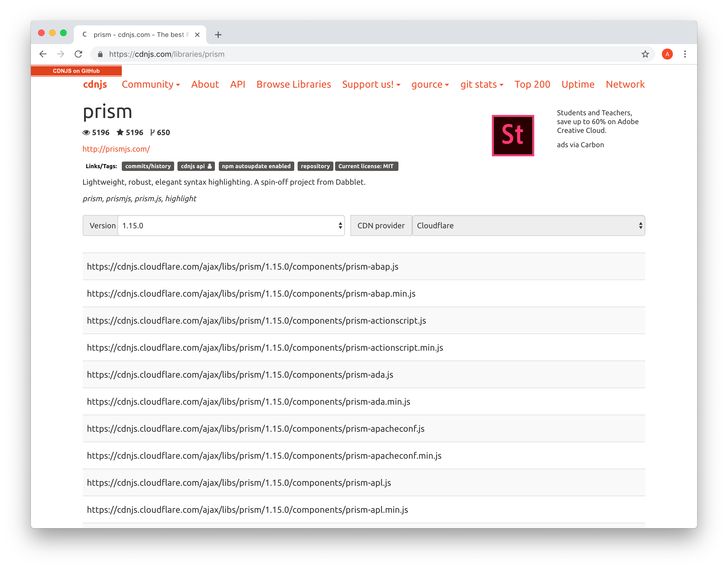
Task: Close the prism cdnjs tab
Action: point(197,35)
